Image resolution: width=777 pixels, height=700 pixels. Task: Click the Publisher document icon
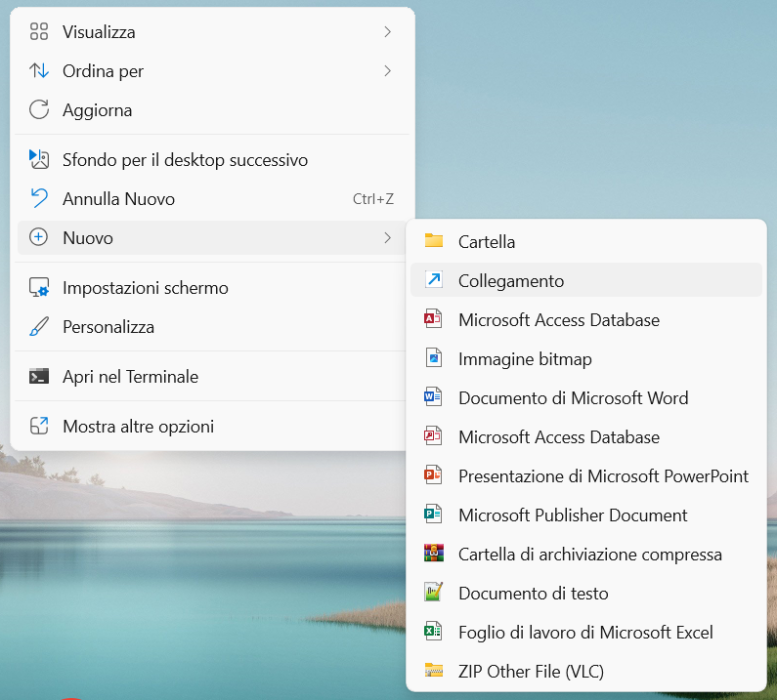pos(433,515)
